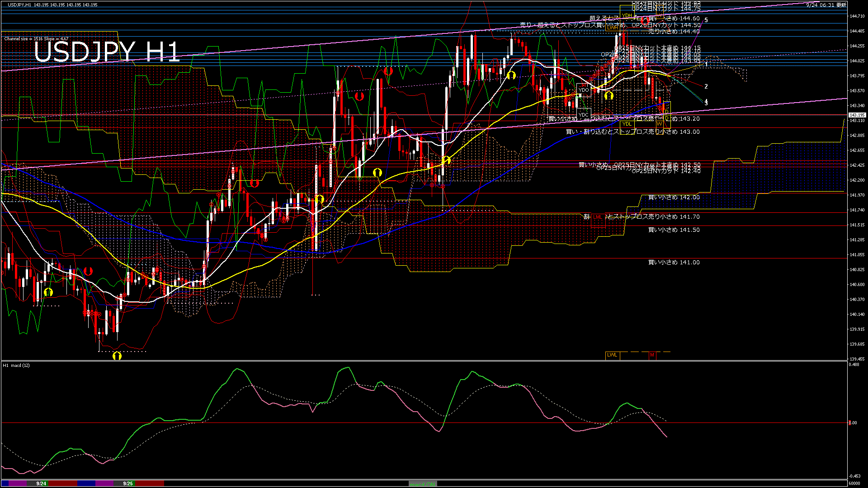868x488 pixels.
Task: Click the 売り小さめ 144.40 order label
Action: click(x=674, y=32)
